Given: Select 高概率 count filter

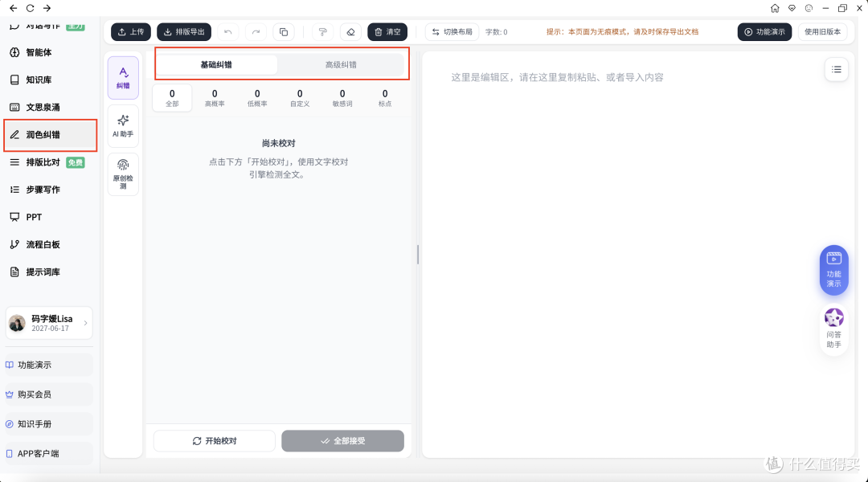Looking at the screenshot, I should pyautogui.click(x=215, y=98).
